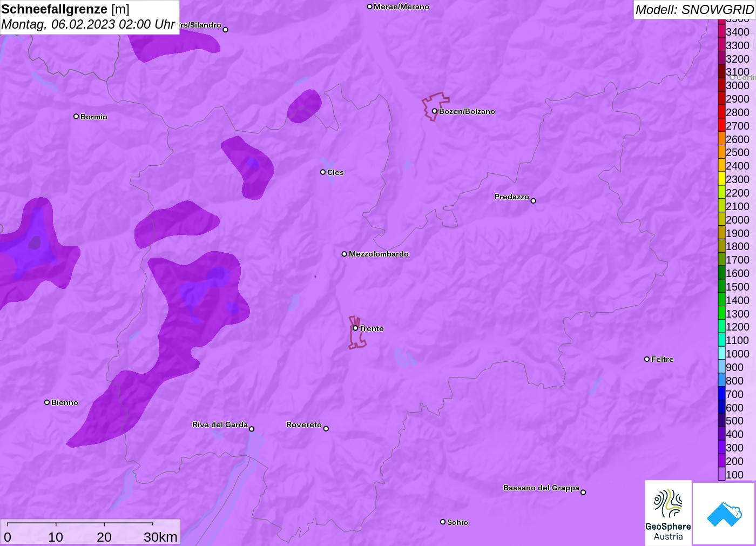Click the Predazzo town marker
The height and width of the screenshot is (546, 756).
(533, 200)
